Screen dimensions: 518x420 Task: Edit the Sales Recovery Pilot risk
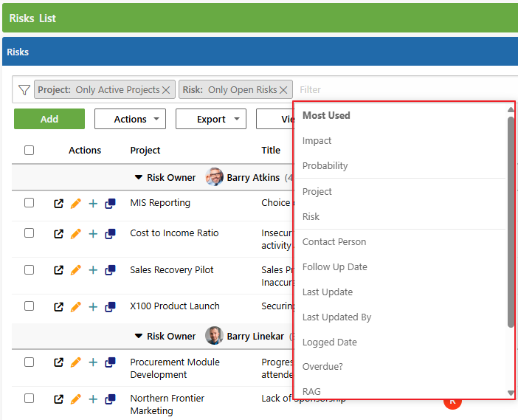tap(76, 270)
